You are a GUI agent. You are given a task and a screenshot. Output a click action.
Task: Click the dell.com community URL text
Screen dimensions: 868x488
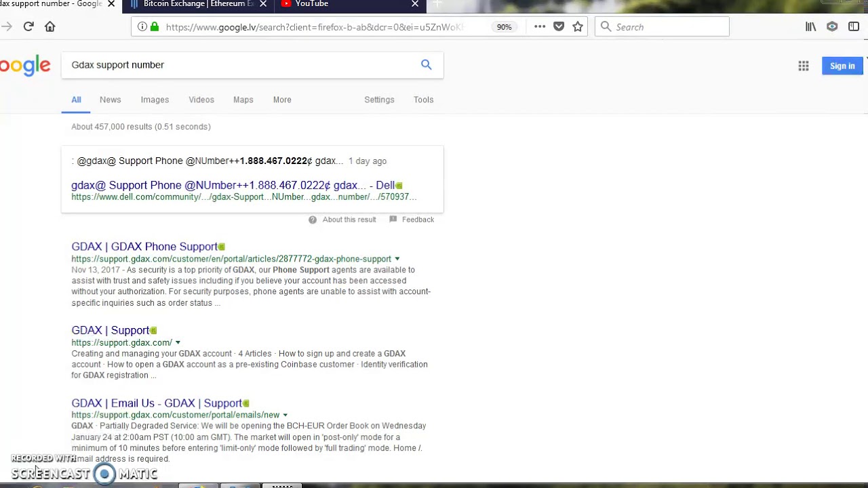244,197
